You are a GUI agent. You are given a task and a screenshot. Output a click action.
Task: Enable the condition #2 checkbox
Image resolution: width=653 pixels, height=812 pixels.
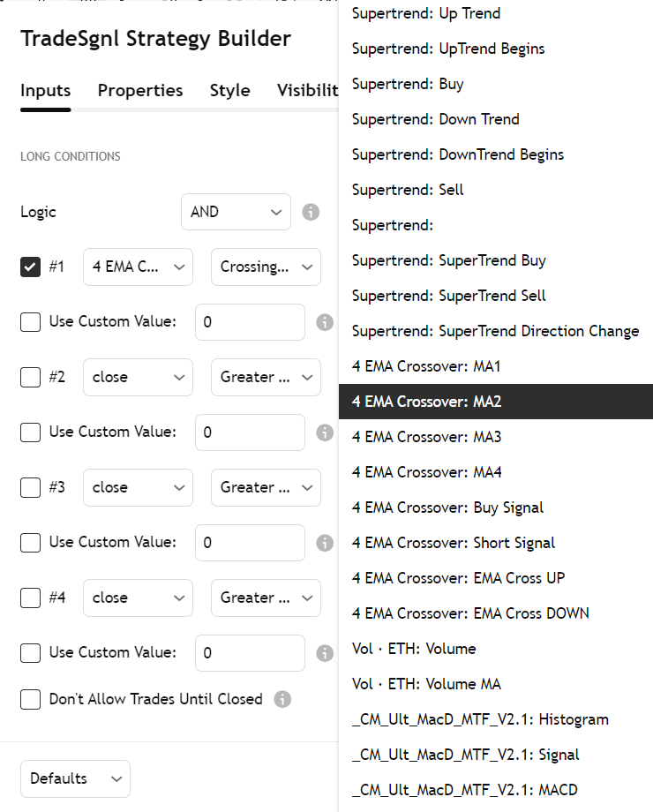point(31,377)
